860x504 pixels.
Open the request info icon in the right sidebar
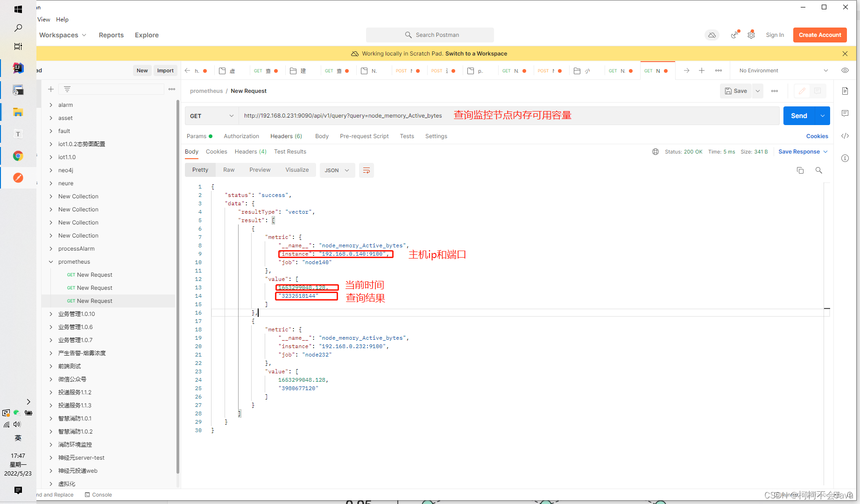(845, 158)
